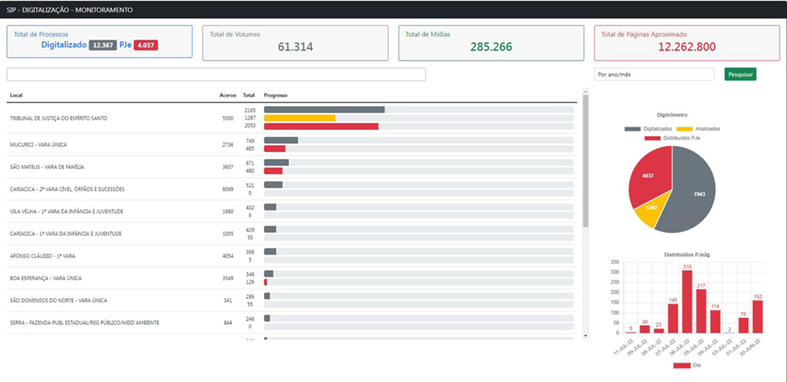Click Acervo value 4054 in Afonso Cláudio row
The height and width of the screenshot is (382, 787).
[228, 256]
